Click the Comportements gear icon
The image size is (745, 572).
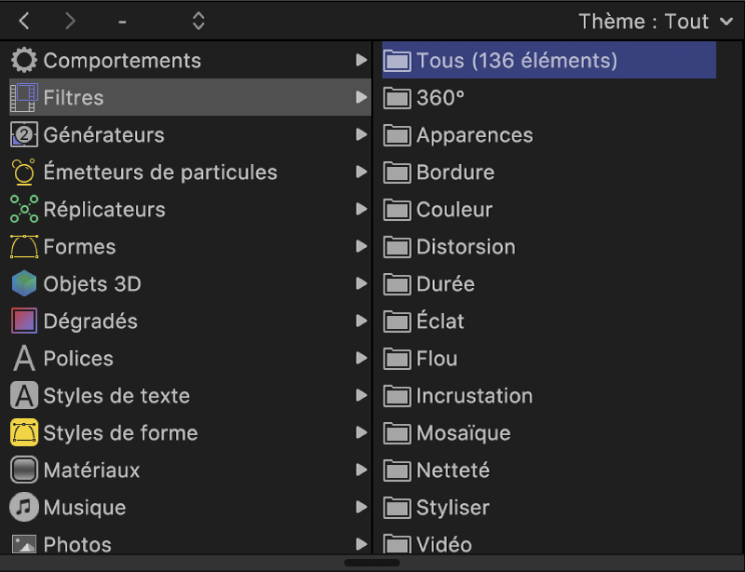pos(24,60)
